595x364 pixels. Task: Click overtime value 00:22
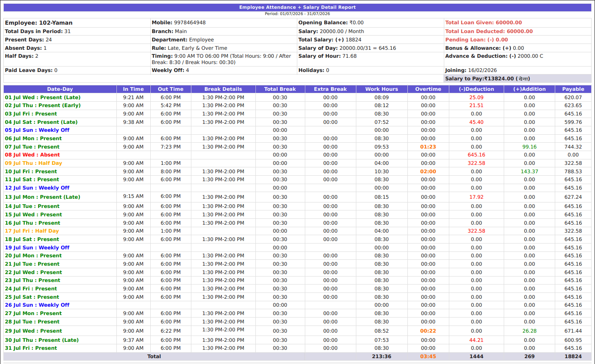pyautogui.click(x=428, y=331)
